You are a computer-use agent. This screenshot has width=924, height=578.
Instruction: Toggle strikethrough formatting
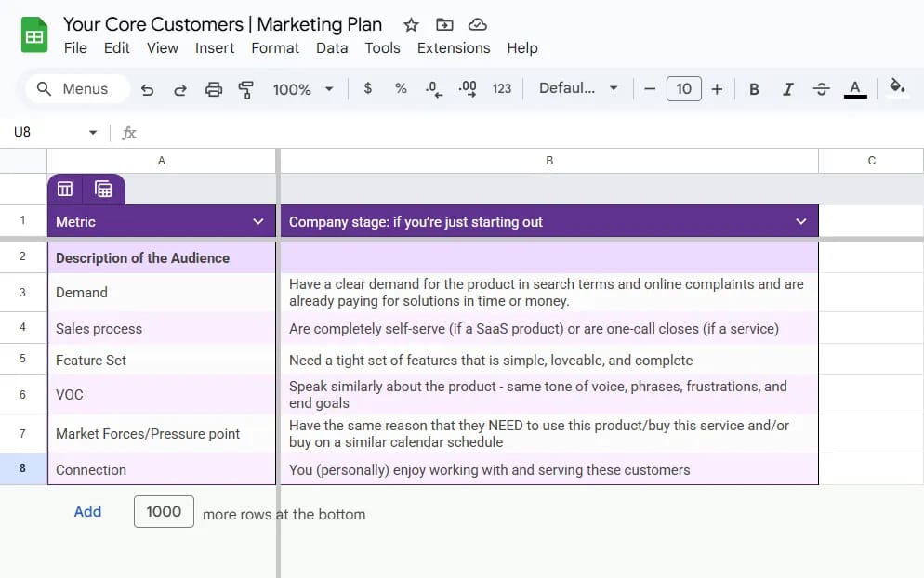click(x=821, y=89)
